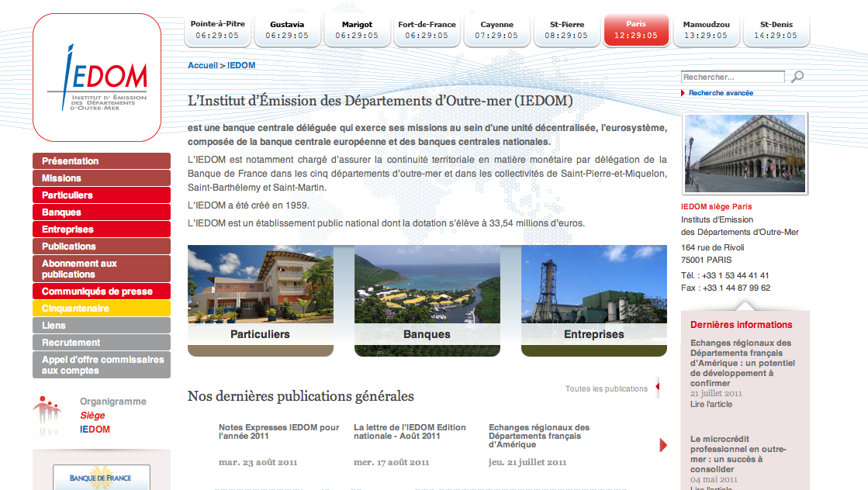Click the Accueil breadcrumb link
The width and height of the screenshot is (868, 490).
pos(202,65)
